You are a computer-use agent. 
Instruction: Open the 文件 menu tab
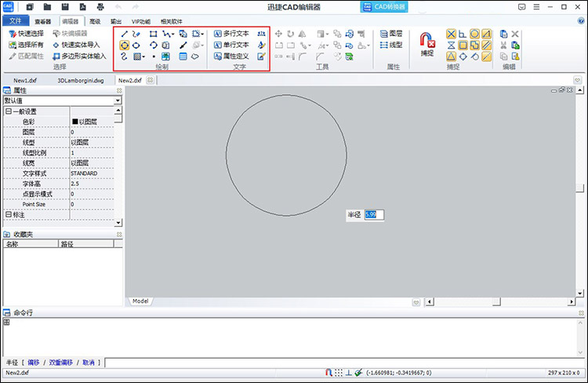[x=16, y=20]
